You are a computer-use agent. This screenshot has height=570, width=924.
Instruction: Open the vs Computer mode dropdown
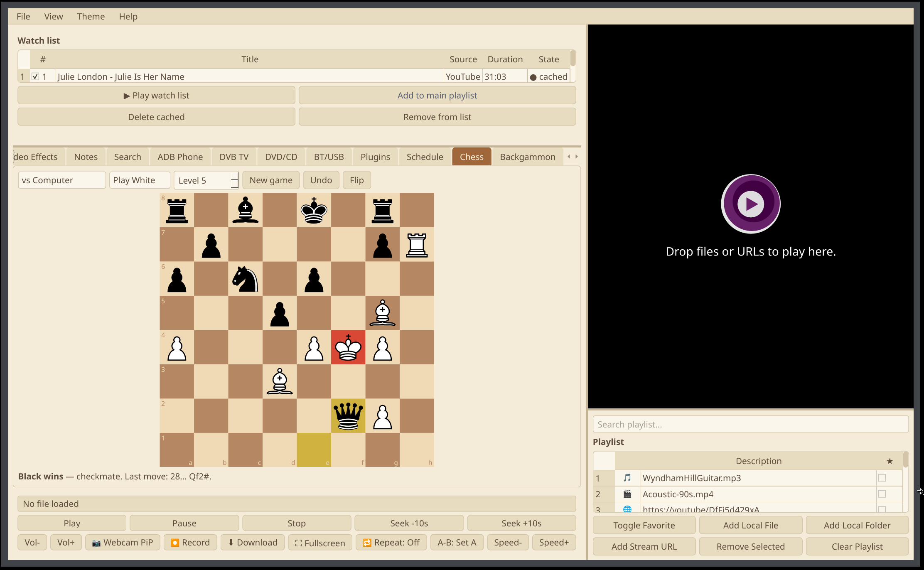(x=62, y=180)
